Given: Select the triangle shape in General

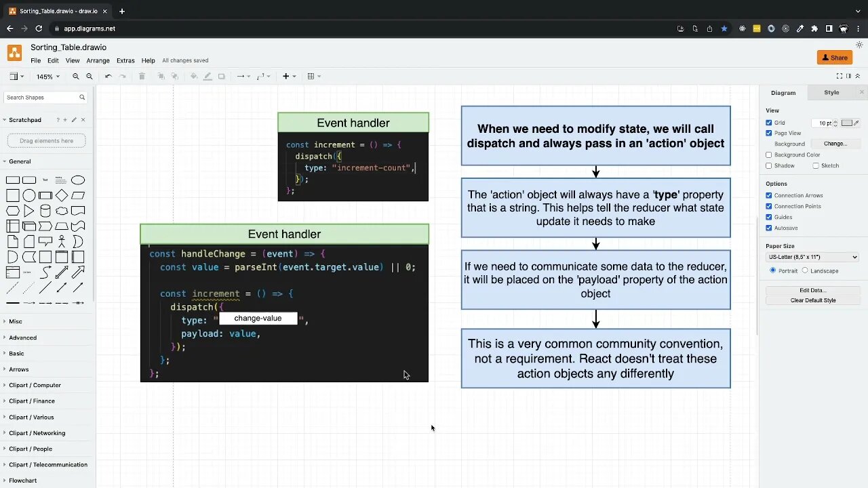Looking at the screenshot, I should pyautogui.click(x=29, y=211).
